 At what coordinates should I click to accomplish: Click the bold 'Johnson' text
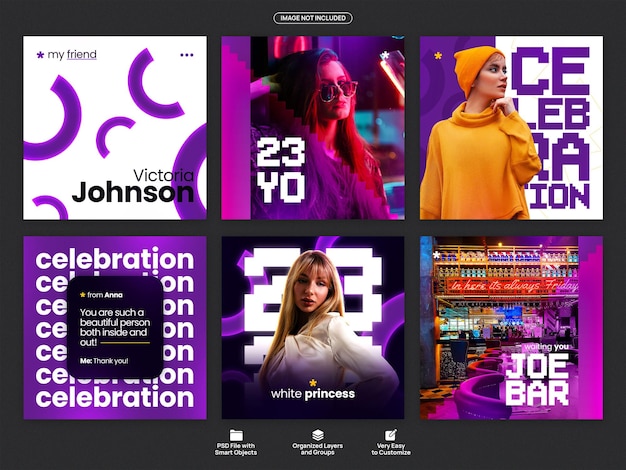click(x=133, y=192)
